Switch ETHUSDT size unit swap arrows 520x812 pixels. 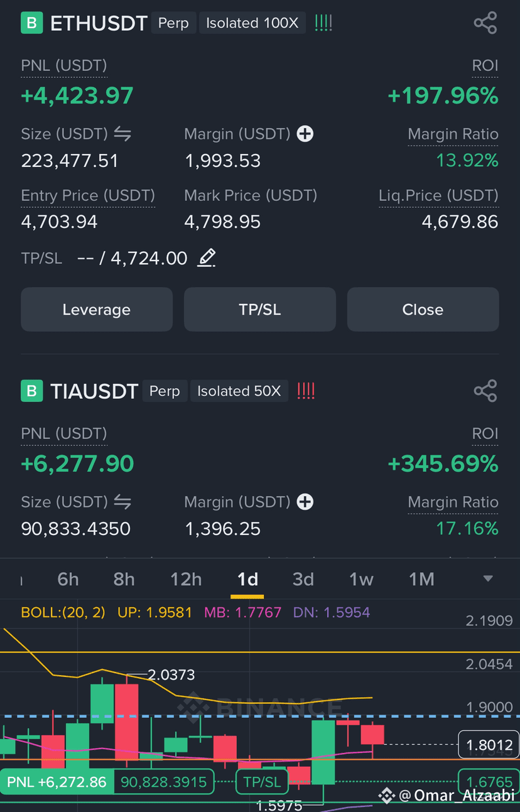pyautogui.click(x=122, y=134)
